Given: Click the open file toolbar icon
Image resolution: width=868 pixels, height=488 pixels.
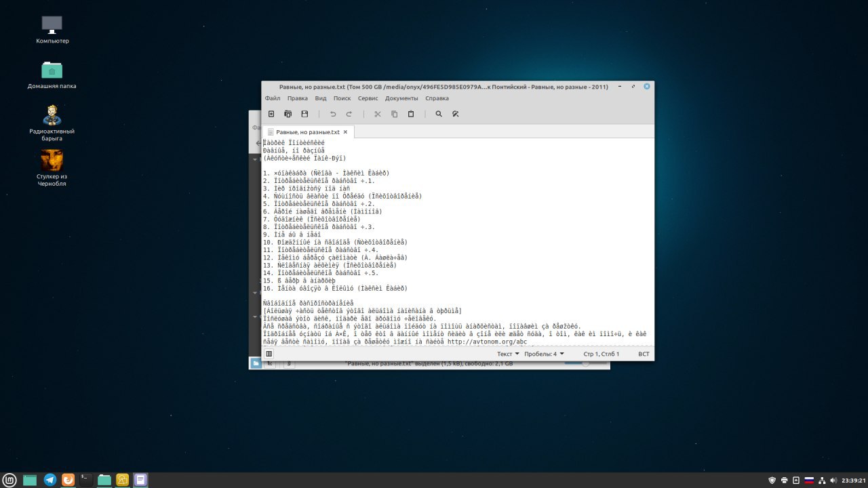Looking at the screenshot, I should [x=288, y=114].
